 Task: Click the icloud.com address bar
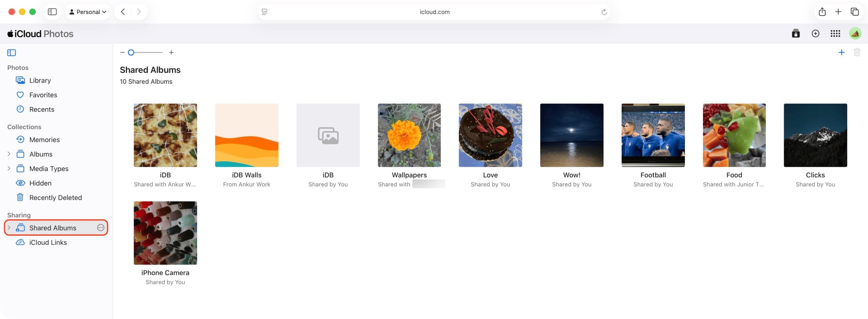coord(434,12)
